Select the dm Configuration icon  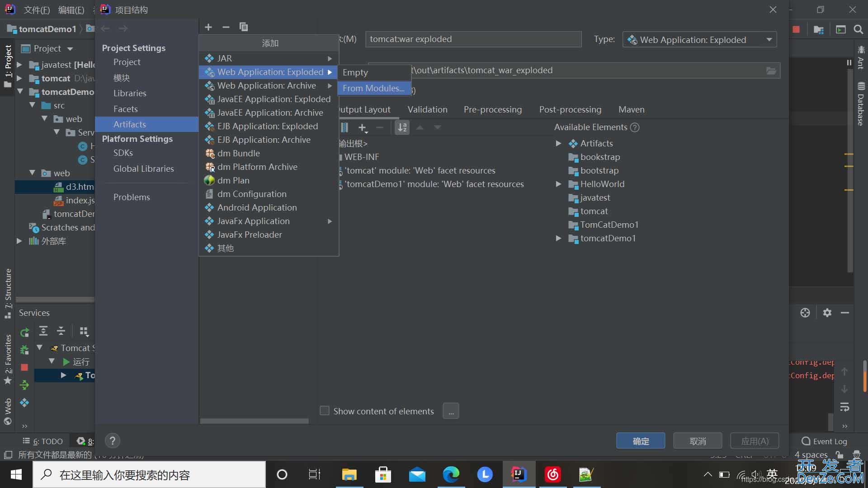pos(209,194)
